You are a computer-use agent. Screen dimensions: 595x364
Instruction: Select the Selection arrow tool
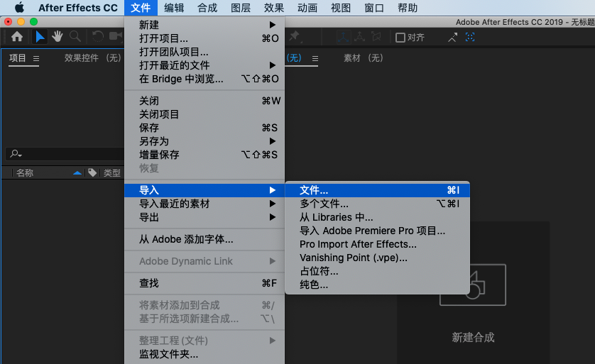(40, 37)
